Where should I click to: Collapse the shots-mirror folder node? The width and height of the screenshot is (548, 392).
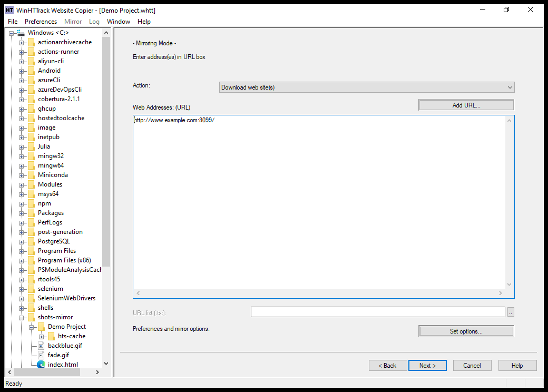[21, 318]
